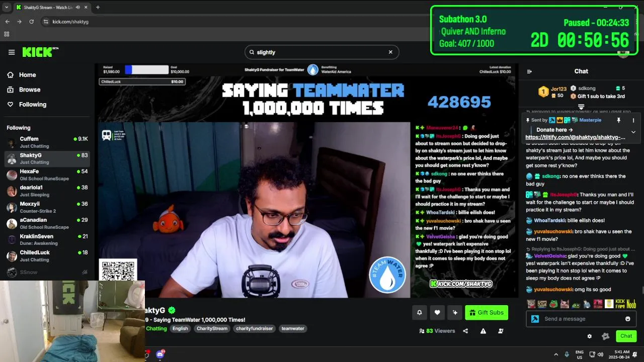Screen dimensions: 644x362
Task: Collapse the chat panel with arrow icon
Action: coord(529,71)
